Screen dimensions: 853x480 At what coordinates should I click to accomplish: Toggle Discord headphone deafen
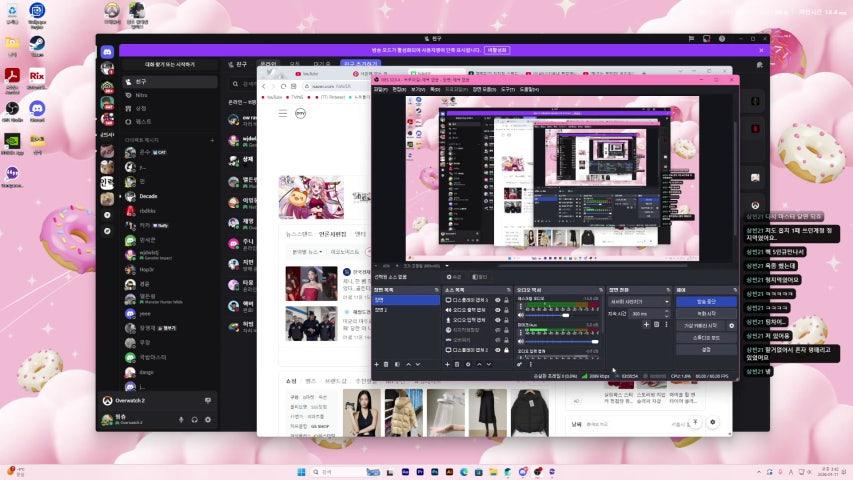194,420
